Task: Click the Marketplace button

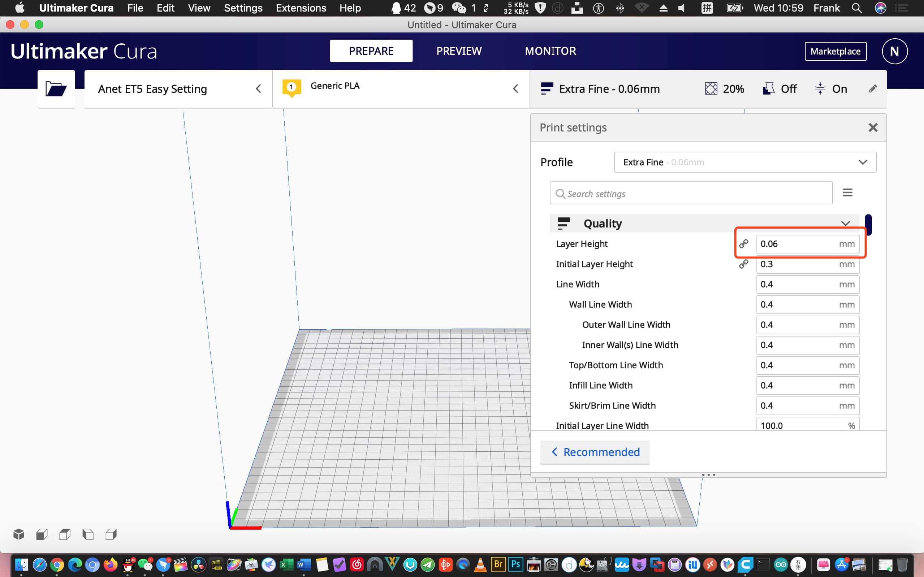Action: pos(835,51)
